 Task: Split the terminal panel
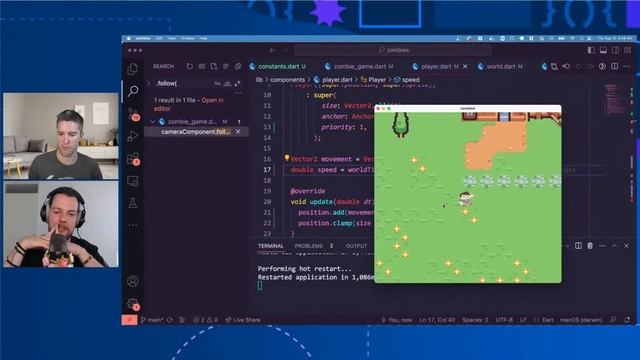578,246
